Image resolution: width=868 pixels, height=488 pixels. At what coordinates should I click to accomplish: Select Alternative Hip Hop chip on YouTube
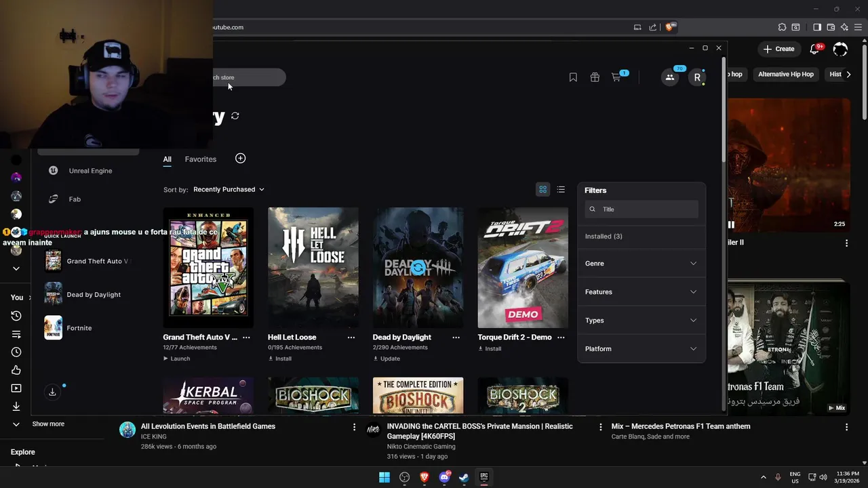click(786, 75)
